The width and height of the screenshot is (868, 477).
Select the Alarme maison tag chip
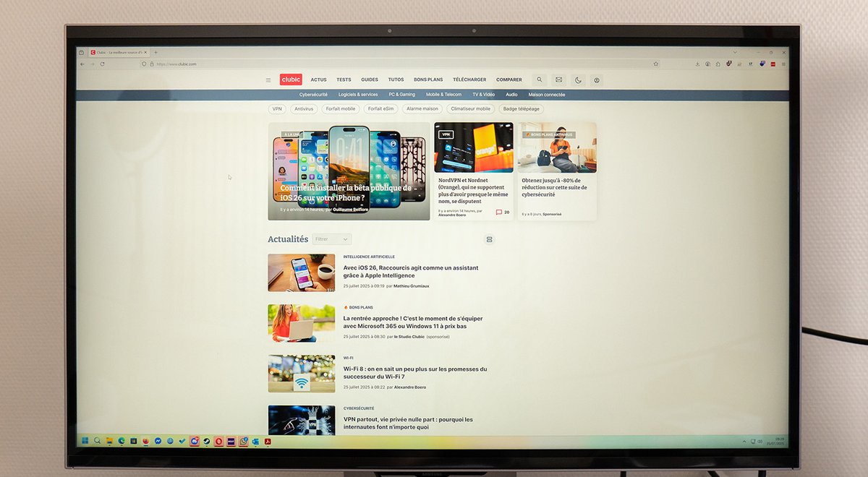(x=422, y=109)
